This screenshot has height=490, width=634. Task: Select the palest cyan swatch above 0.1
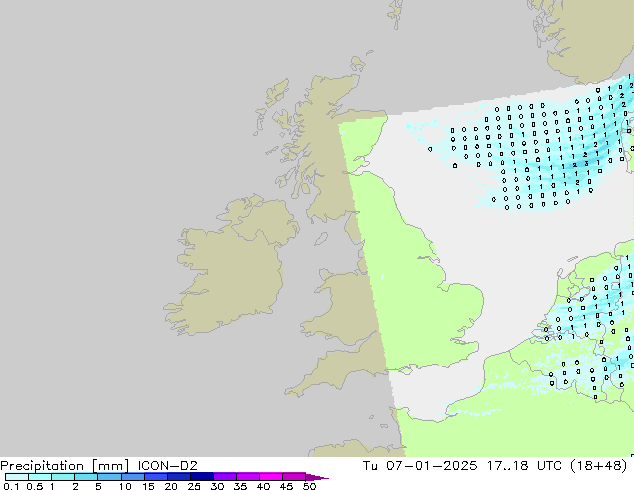tap(17, 477)
